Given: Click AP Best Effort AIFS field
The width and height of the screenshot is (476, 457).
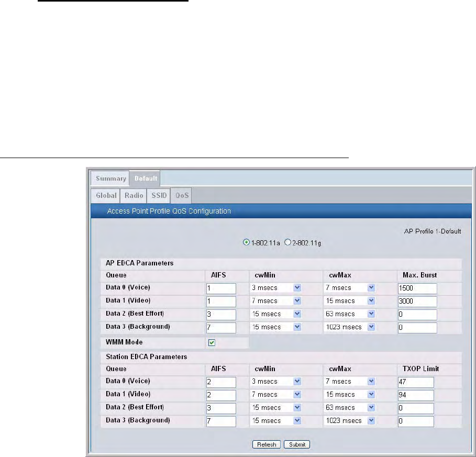Looking at the screenshot, I should point(221,315).
